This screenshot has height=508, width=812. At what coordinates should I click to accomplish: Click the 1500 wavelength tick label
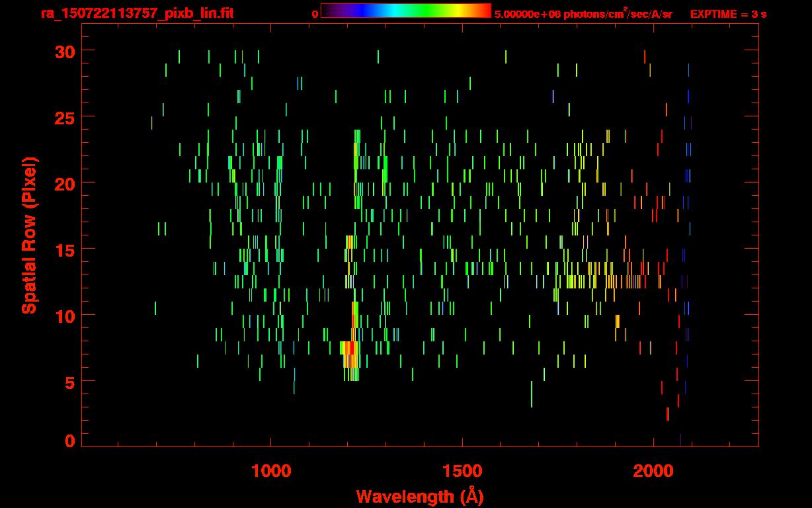point(462,471)
